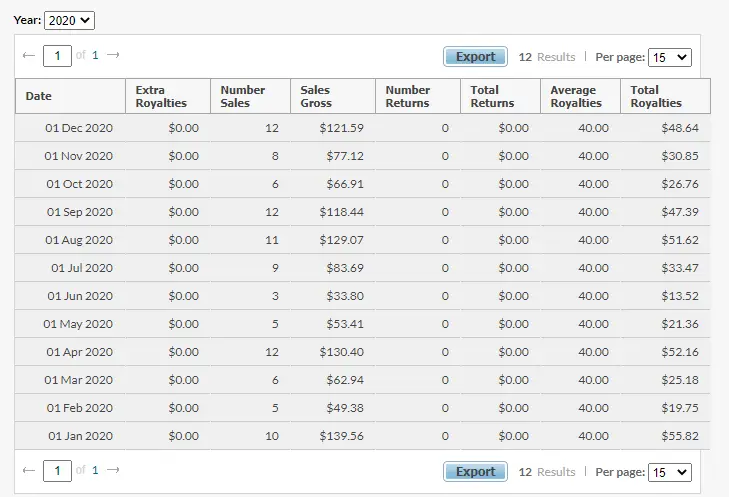The image size is (729, 497).
Task: Click the total royalties value $26.76
Action: pos(680,184)
